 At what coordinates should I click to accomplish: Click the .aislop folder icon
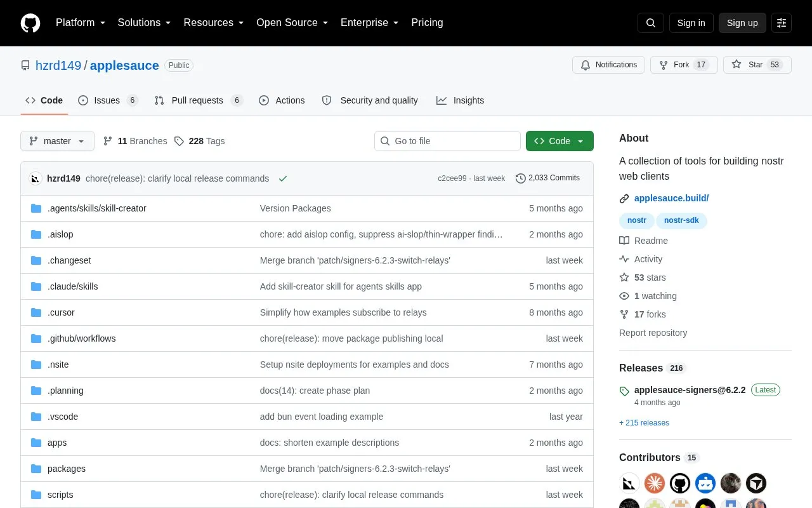[36, 234]
